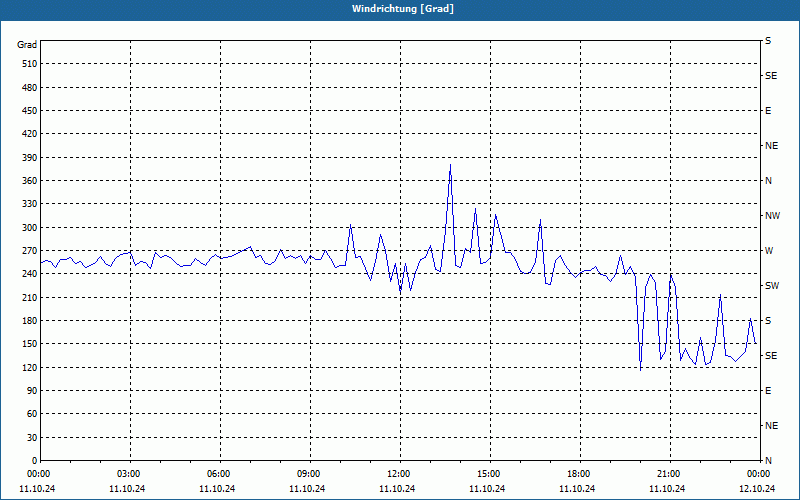Viewport: 800px width, 500px height.
Task: Click the y-axis value '180'
Action: (x=30, y=321)
